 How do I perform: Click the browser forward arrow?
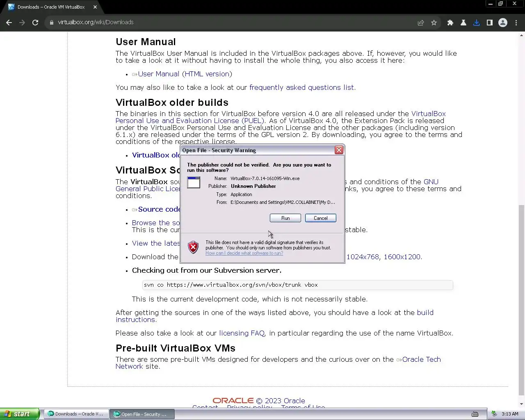[x=22, y=23]
